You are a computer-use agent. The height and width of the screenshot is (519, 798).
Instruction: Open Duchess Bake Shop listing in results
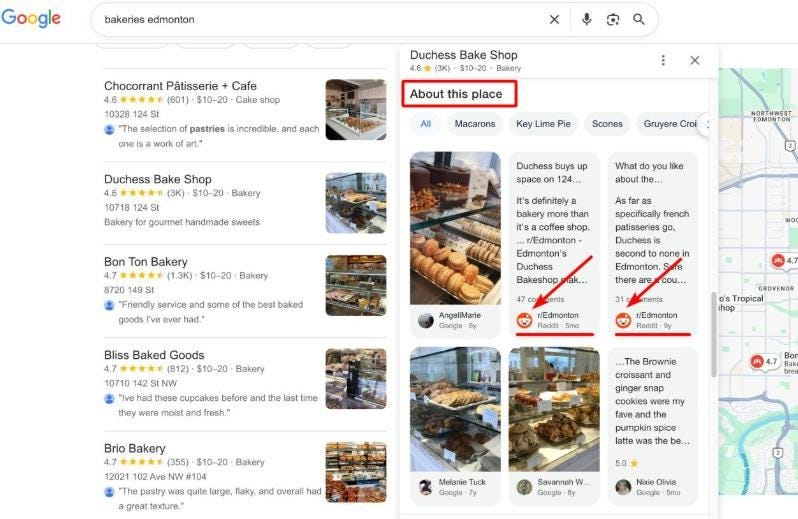(158, 179)
